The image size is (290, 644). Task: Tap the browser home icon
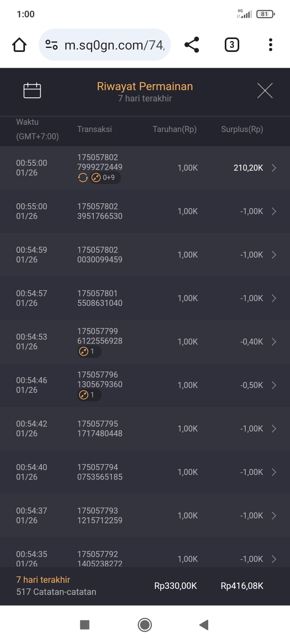tap(19, 45)
